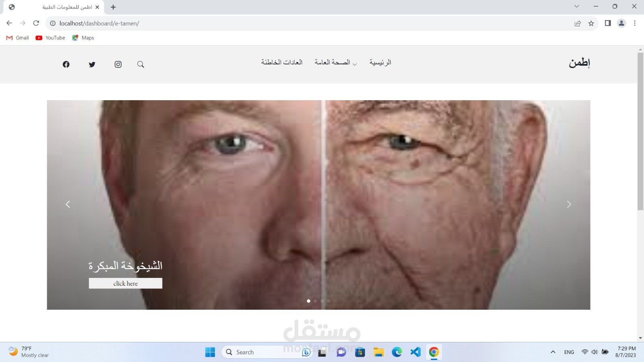
Task: Open the browser side panel
Action: (608, 23)
